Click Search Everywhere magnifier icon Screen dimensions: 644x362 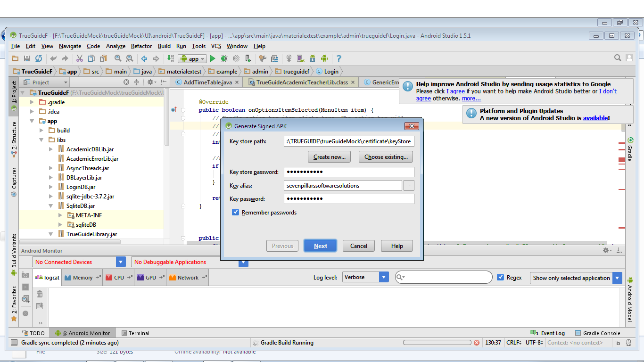618,58
